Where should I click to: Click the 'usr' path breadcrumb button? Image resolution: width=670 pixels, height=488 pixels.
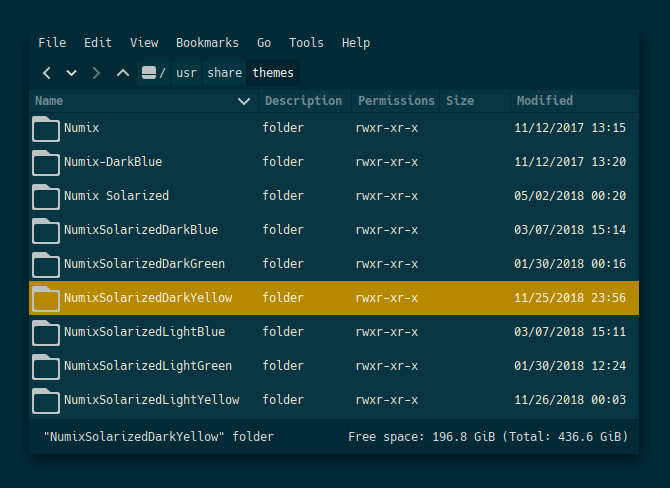186,73
